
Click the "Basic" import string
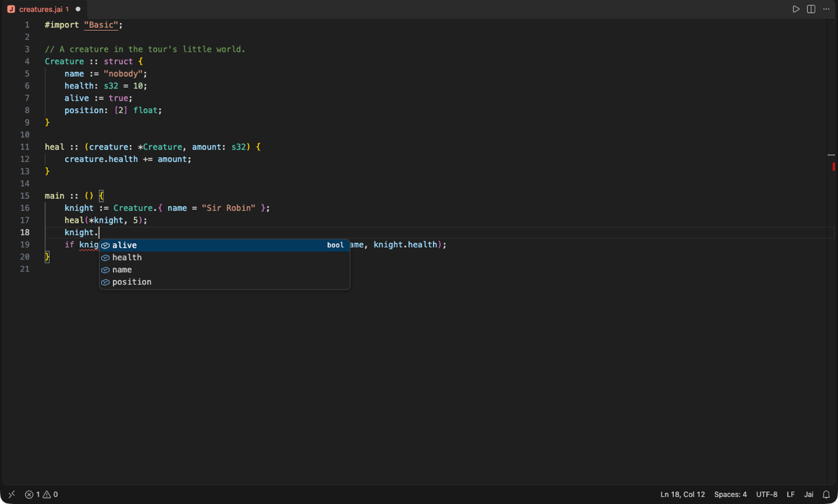pos(101,24)
